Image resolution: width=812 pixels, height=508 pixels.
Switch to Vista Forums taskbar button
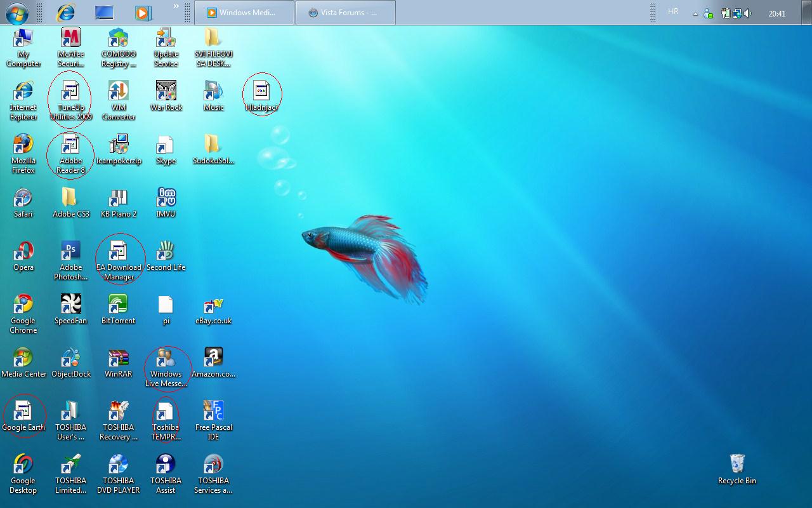point(346,13)
